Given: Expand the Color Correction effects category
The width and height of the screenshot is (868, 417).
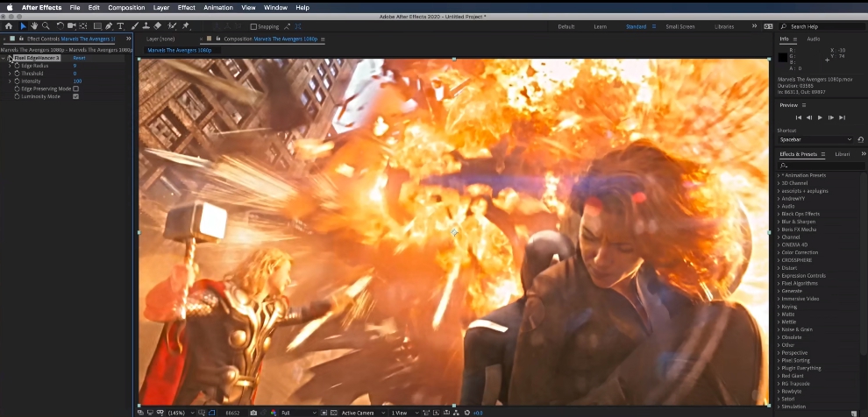Looking at the screenshot, I should [x=779, y=252].
